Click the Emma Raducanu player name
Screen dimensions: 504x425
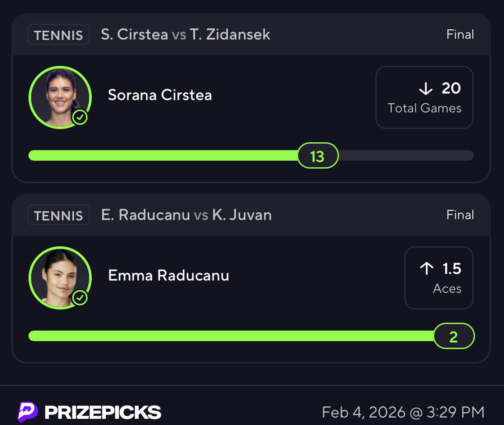point(169,275)
